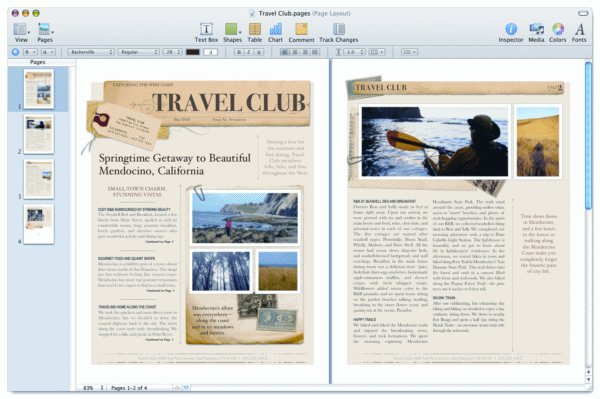The height and width of the screenshot is (399, 600).
Task: Insert a Chart from toolbar
Action: point(275,32)
